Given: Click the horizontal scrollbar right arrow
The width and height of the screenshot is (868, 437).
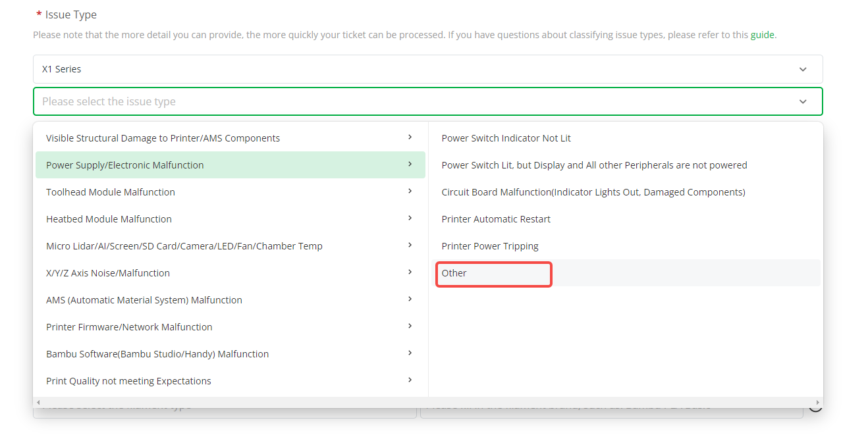Looking at the screenshot, I should 818,402.
